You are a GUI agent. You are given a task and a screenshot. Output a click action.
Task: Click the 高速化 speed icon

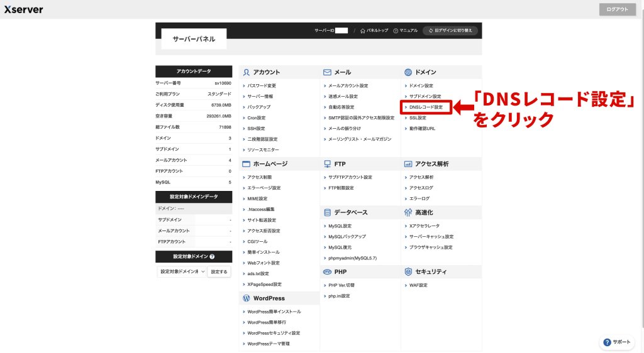pos(408,212)
